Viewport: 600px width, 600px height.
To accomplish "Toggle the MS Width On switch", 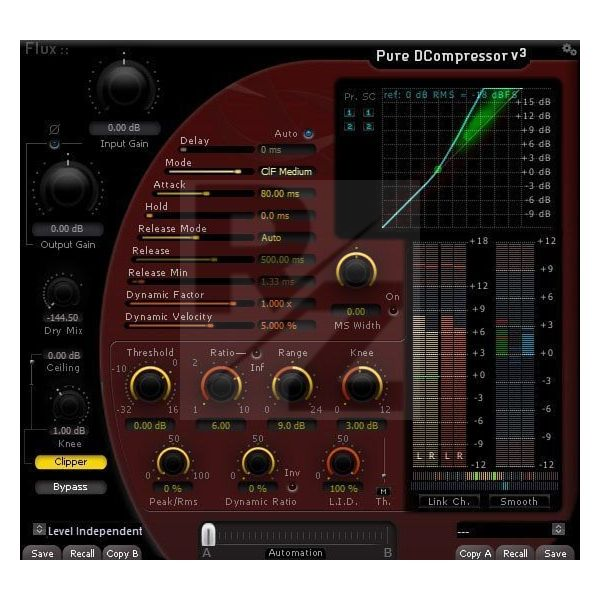I will point(393,311).
